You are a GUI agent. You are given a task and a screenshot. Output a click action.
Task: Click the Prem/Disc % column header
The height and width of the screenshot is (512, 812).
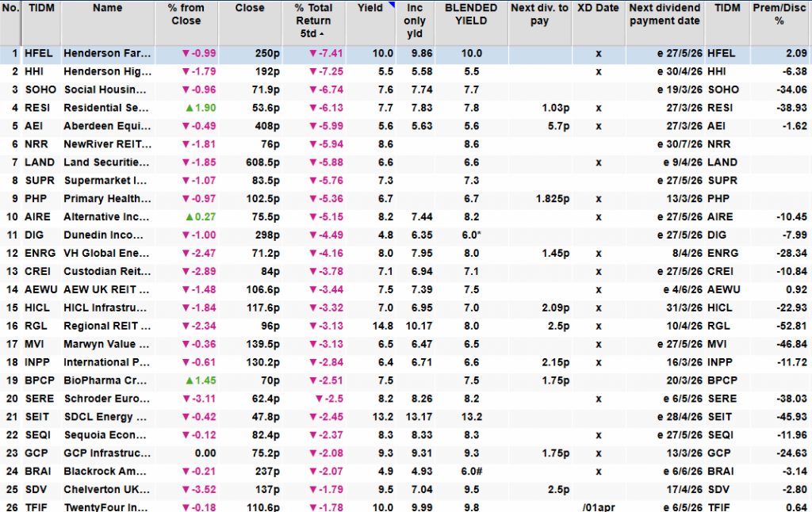click(779, 14)
